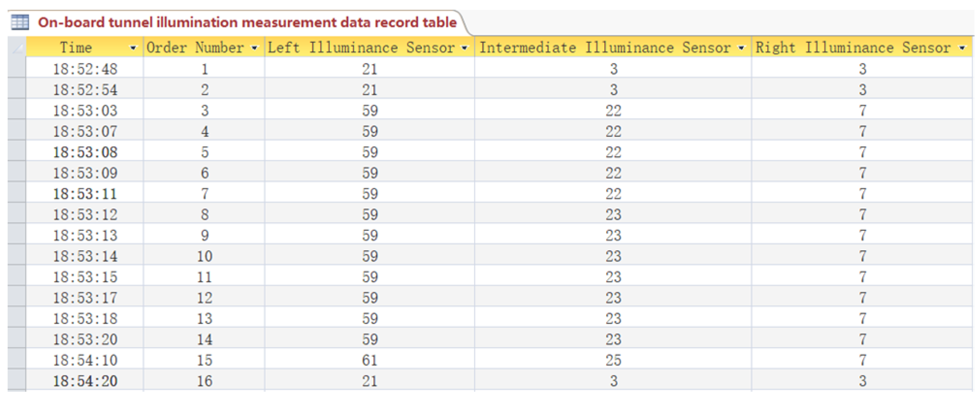Click the table icon in the tab
Screen dimensions: 980x397
tap(20, 22)
